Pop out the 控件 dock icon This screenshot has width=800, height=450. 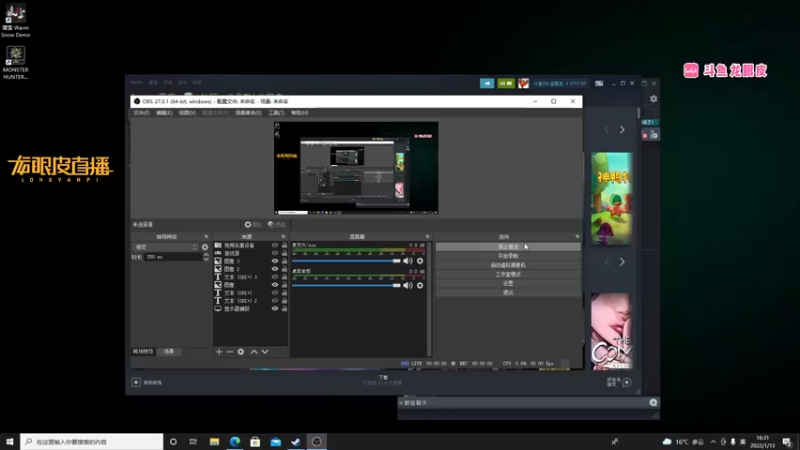click(x=577, y=237)
